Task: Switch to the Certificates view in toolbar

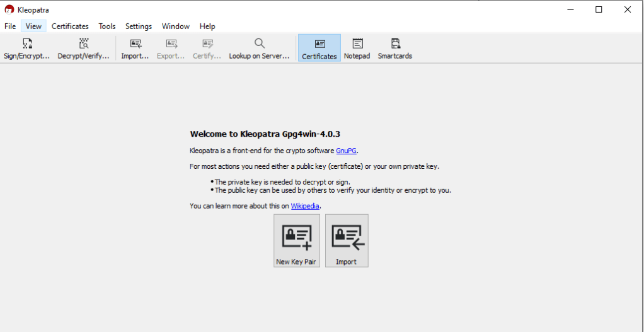Action: point(319,48)
